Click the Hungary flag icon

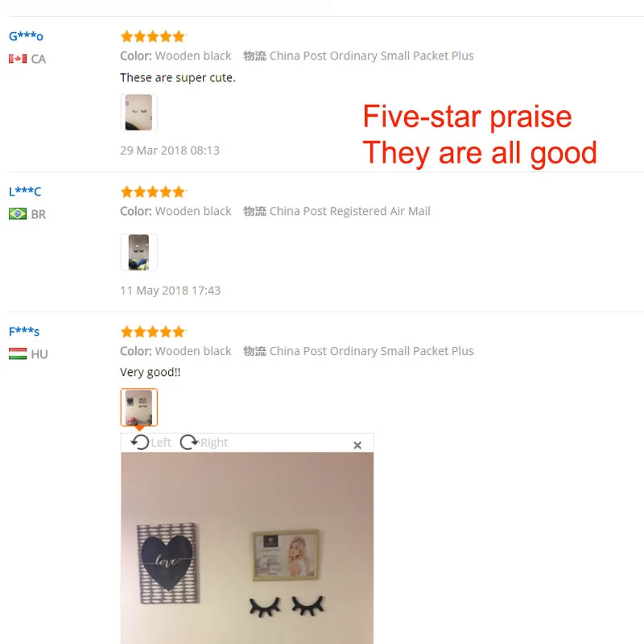point(18,354)
